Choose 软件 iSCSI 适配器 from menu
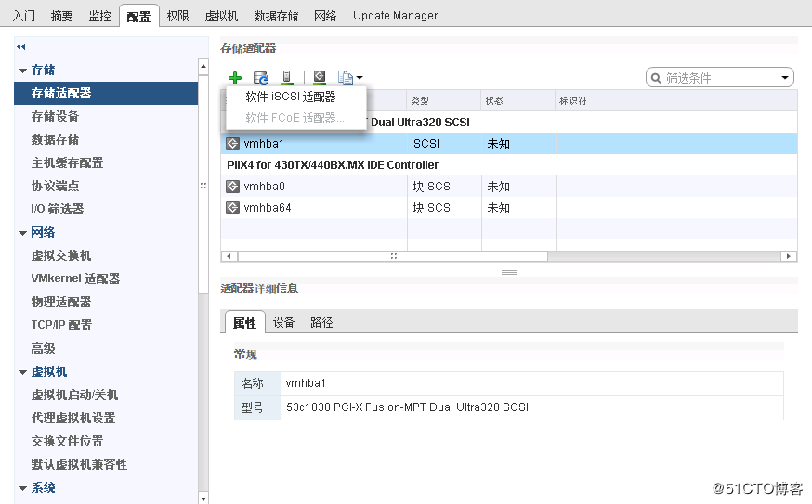Viewport: 812px width, 504px height. click(291, 97)
